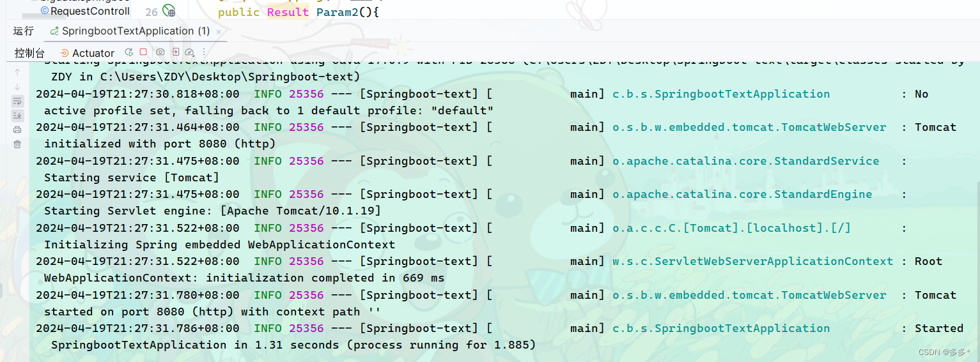The image size is (980, 362).
Task: Click timestamp 2024-04-19T21:27:31.786+08:00
Action: click(137, 328)
